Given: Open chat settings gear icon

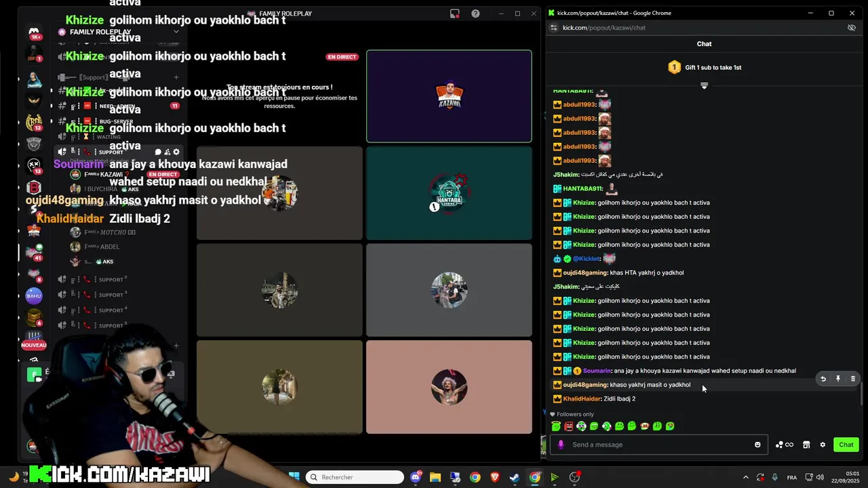Looking at the screenshot, I should click(823, 445).
